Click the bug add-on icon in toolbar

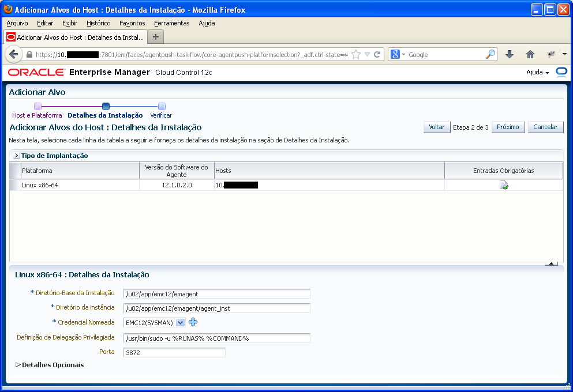[550, 54]
